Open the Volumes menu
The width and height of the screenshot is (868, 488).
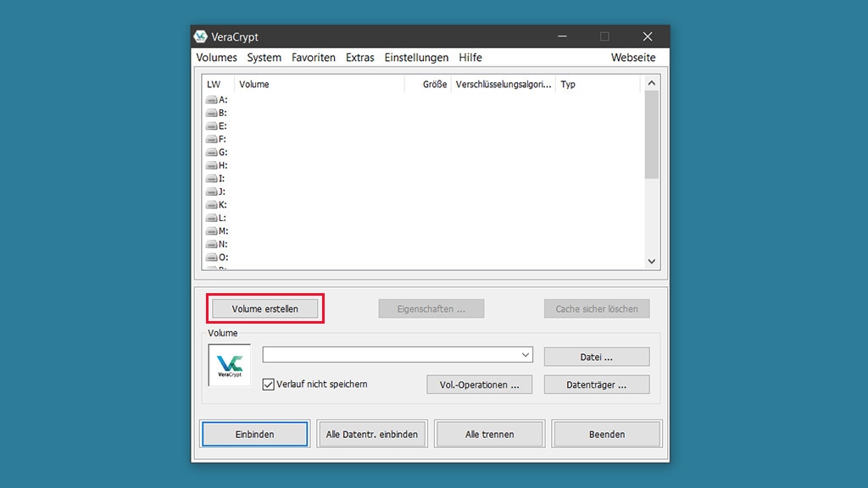pos(216,58)
